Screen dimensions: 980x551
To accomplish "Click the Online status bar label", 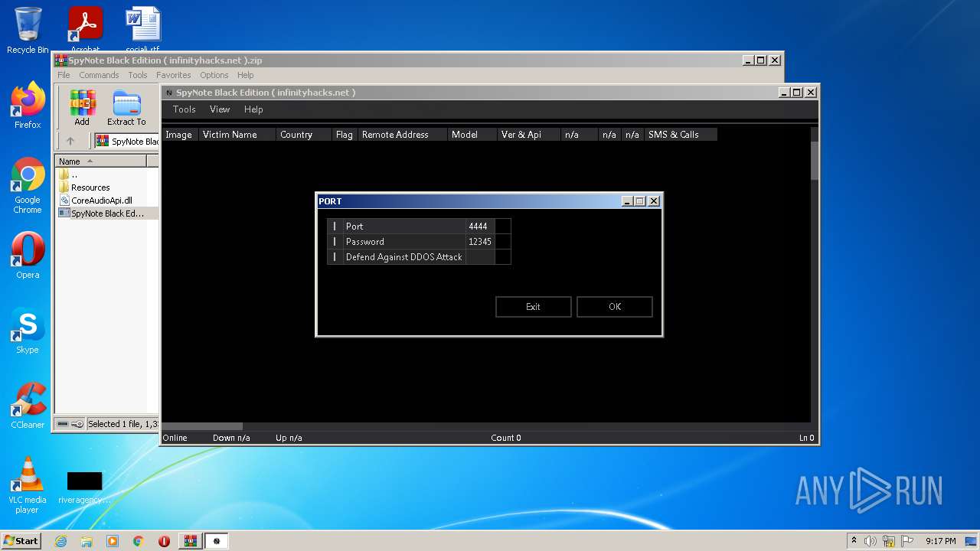I will click(x=175, y=438).
